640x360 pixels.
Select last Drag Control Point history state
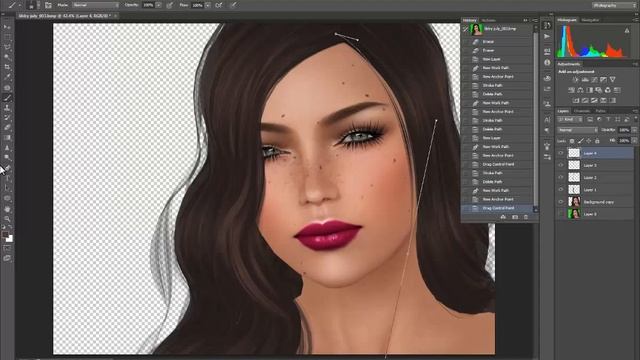[497, 208]
